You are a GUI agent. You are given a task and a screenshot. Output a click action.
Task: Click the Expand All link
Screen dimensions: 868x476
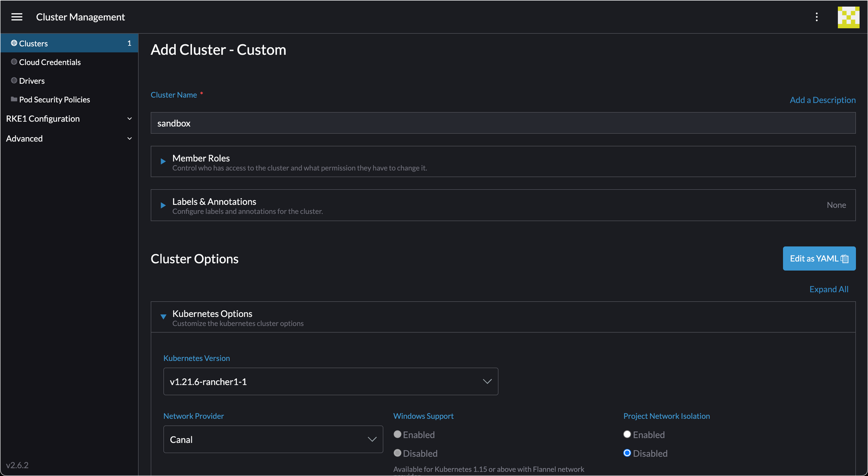pos(829,289)
